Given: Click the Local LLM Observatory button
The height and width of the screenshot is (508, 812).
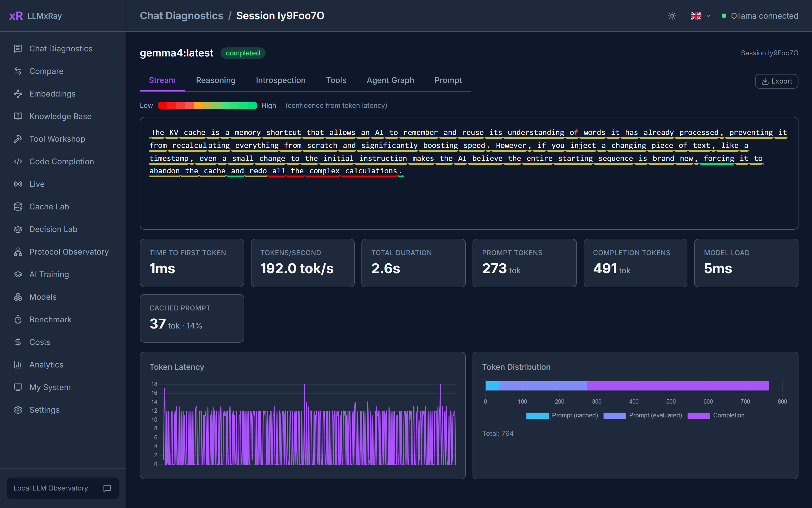Looking at the screenshot, I should [x=63, y=488].
